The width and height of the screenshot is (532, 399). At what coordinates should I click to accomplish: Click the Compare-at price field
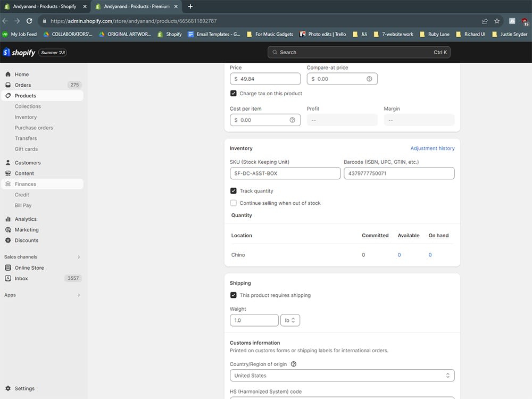point(342,79)
